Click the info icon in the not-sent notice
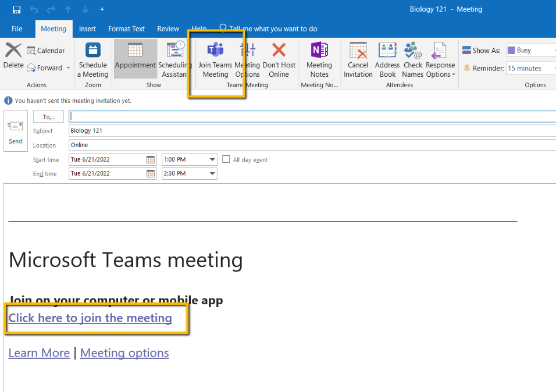Viewport: 556px width, 392px height. pyautogui.click(x=8, y=101)
